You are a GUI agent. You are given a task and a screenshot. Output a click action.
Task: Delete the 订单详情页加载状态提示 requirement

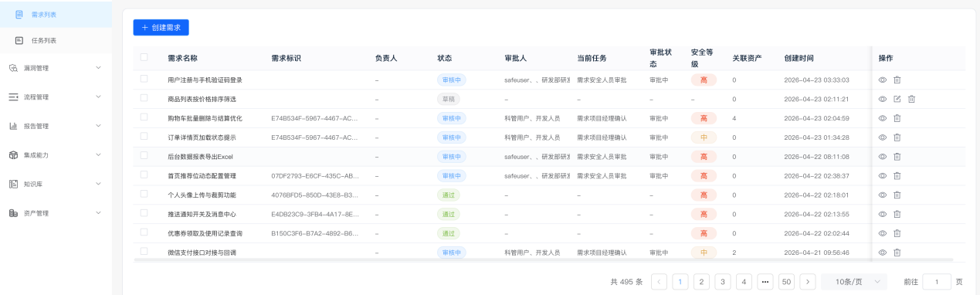(897, 137)
